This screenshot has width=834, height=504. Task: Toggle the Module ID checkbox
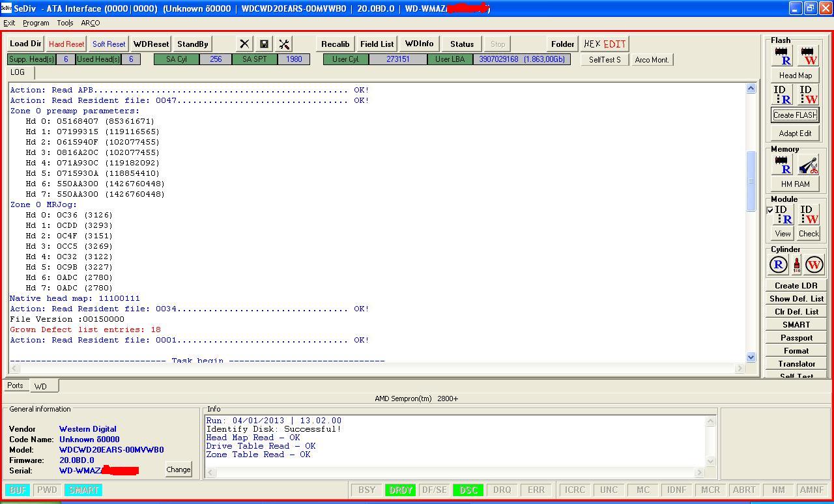771,210
